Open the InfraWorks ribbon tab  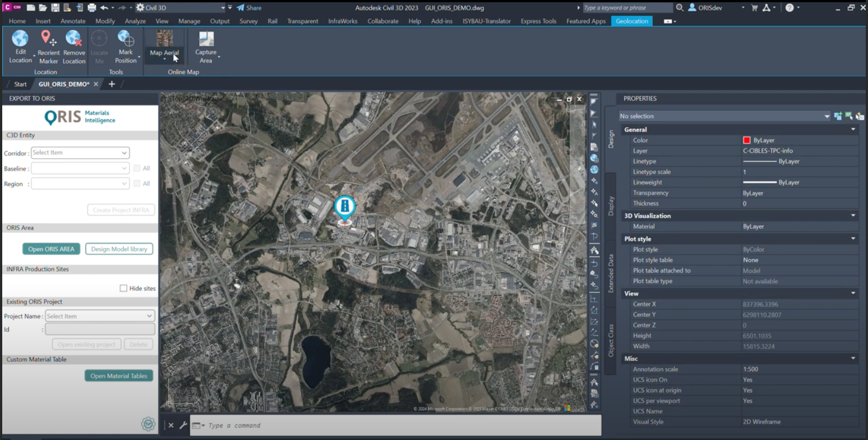tap(343, 21)
